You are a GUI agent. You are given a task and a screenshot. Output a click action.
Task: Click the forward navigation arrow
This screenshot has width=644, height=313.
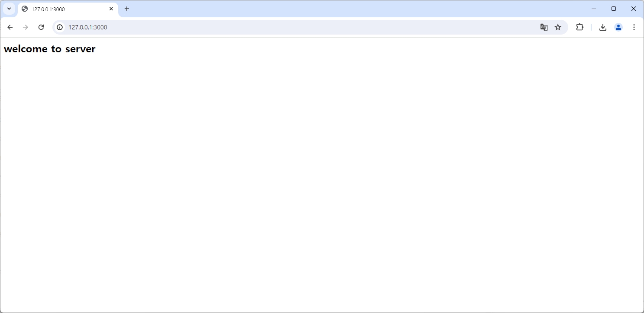tap(26, 27)
